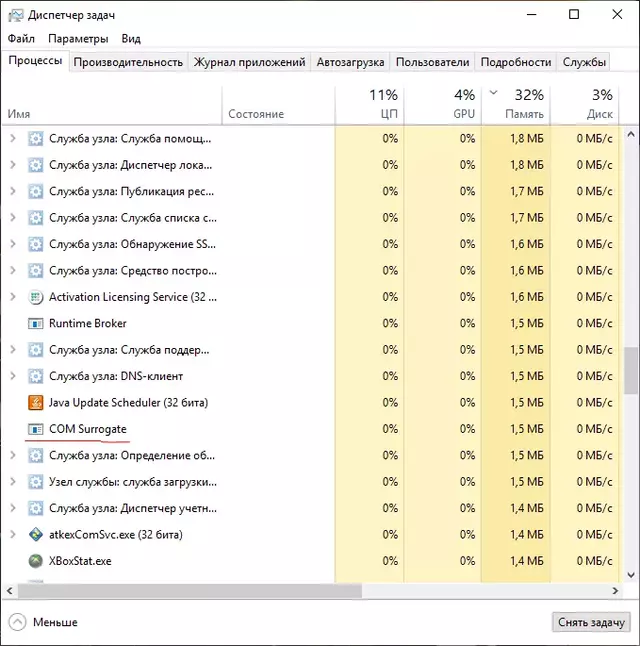Open the Автозагрузка tab
640x646 pixels.
(x=350, y=62)
